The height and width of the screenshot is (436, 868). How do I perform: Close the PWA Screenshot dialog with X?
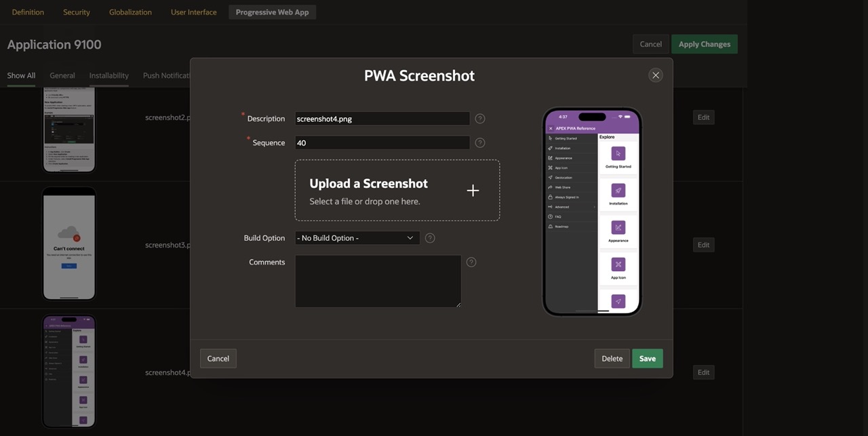[655, 75]
